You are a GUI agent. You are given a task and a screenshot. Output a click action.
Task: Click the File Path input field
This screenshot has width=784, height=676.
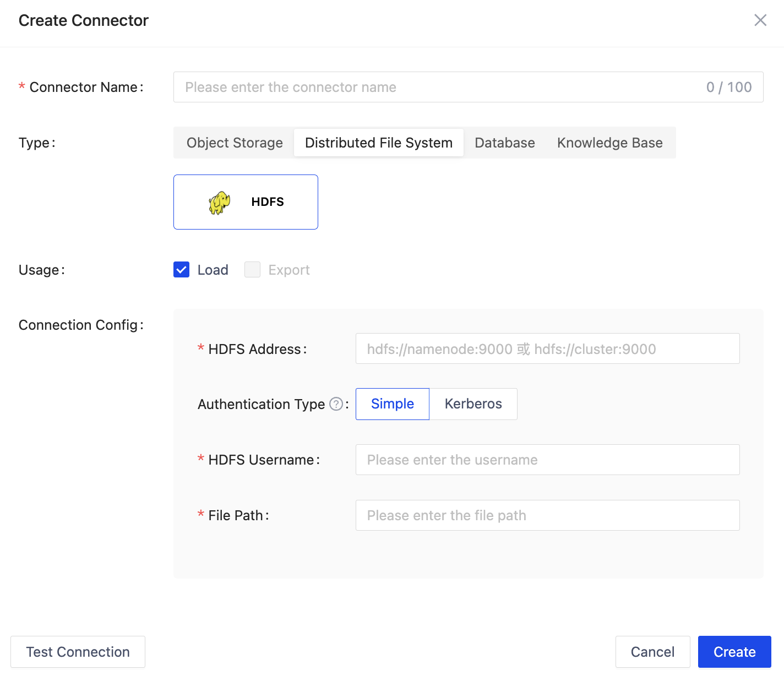pyautogui.click(x=547, y=515)
